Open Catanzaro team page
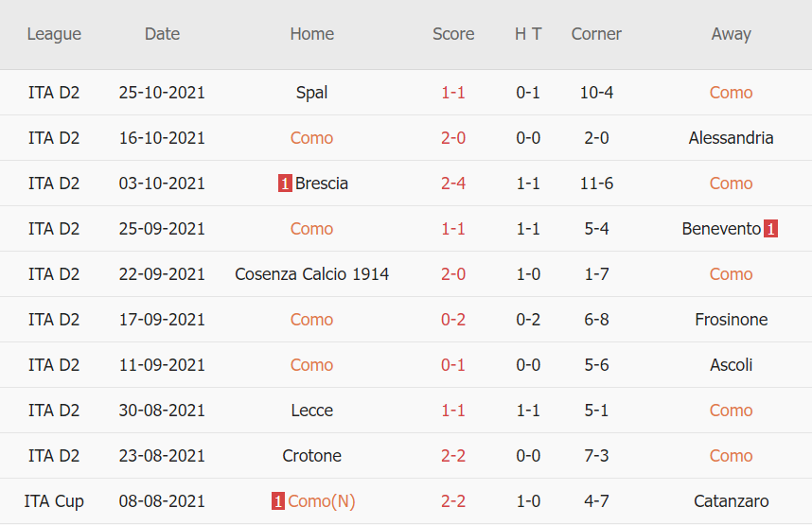This screenshot has width=812, height=525. point(731,501)
